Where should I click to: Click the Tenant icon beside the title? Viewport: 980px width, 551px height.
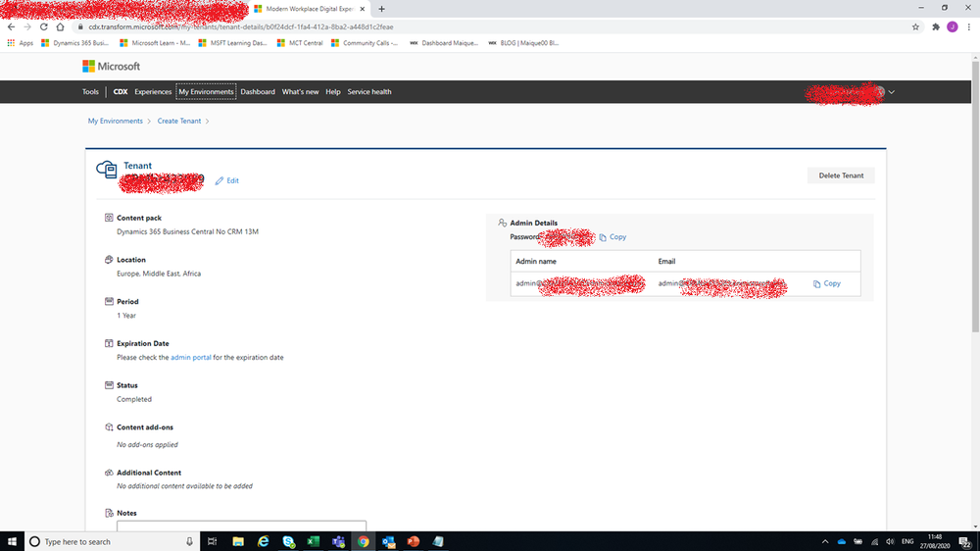click(x=106, y=169)
